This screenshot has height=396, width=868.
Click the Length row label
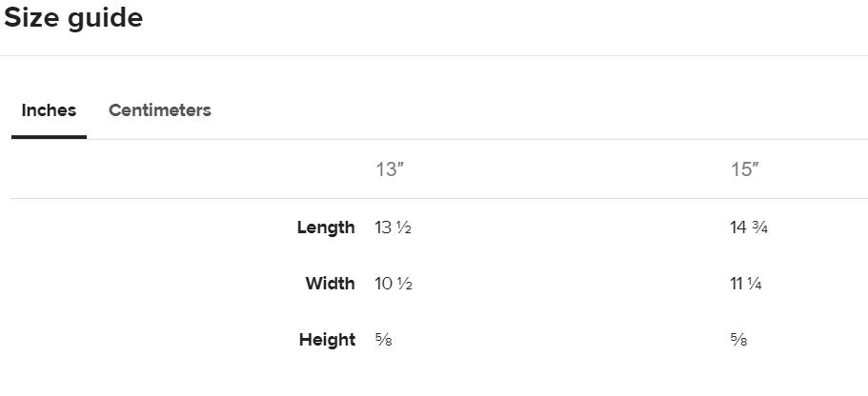tap(326, 228)
